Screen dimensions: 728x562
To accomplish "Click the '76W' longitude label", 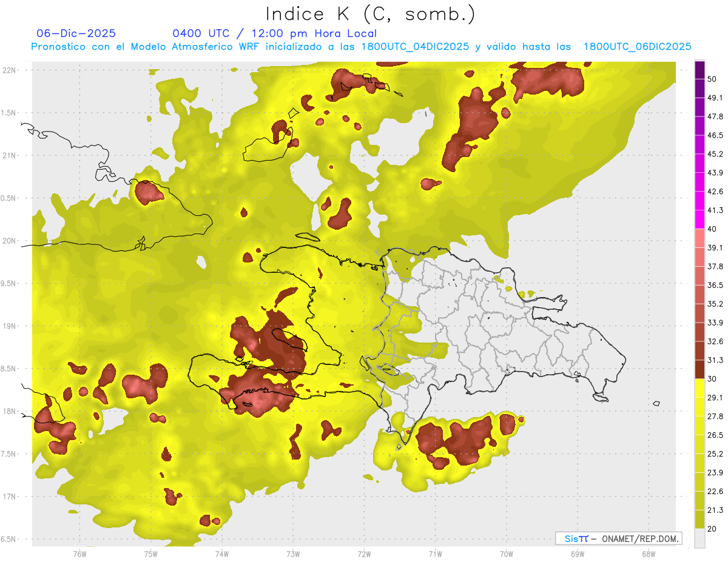I will [79, 554].
